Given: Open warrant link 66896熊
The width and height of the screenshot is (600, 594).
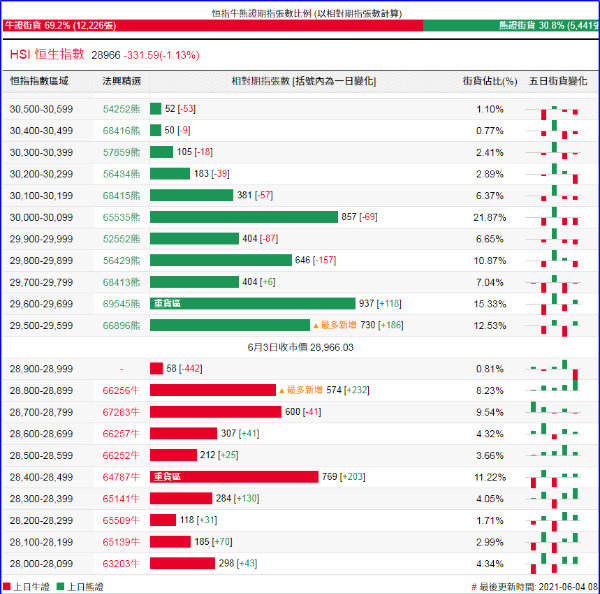Looking at the screenshot, I should [x=121, y=325].
